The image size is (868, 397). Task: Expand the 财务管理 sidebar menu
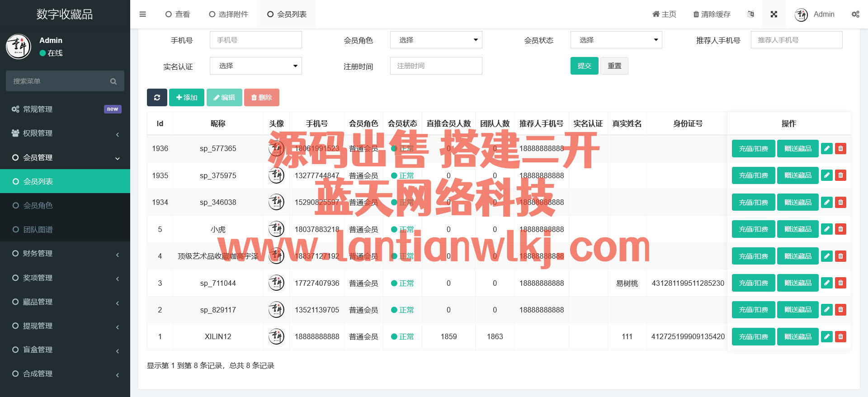65,254
